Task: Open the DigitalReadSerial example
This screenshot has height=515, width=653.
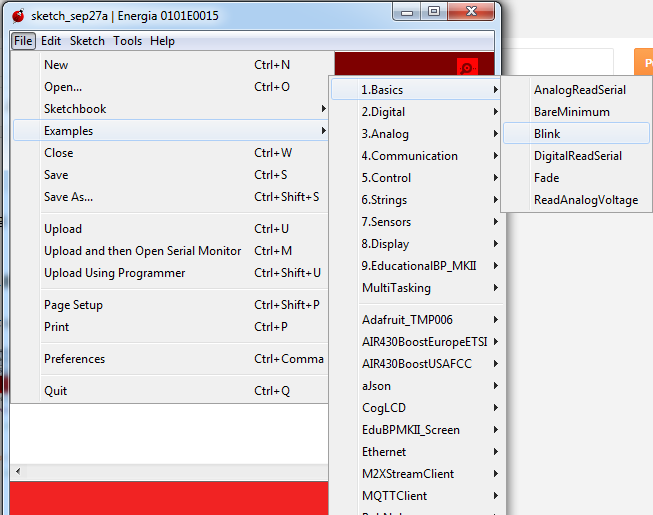Action: click(x=576, y=156)
